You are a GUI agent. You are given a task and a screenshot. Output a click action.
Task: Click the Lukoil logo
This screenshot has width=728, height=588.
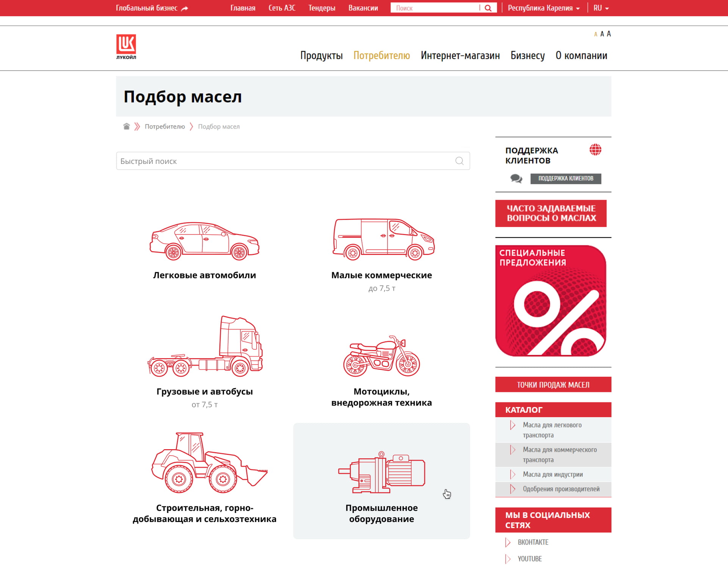[126, 47]
